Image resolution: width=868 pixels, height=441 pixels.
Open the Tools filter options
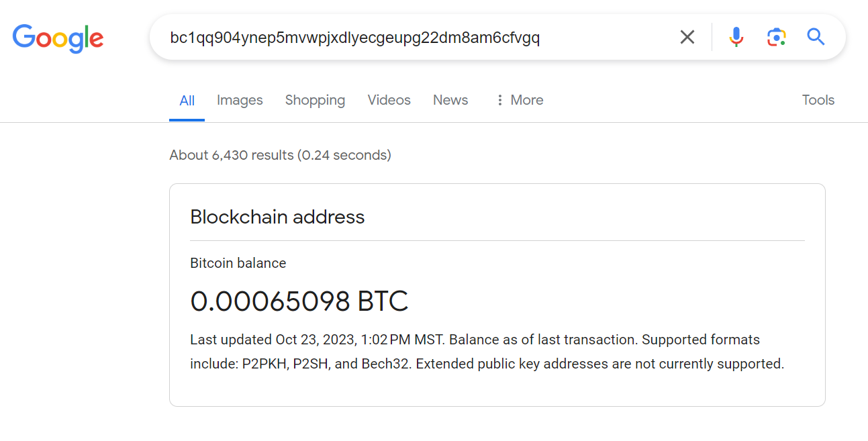pyautogui.click(x=818, y=99)
